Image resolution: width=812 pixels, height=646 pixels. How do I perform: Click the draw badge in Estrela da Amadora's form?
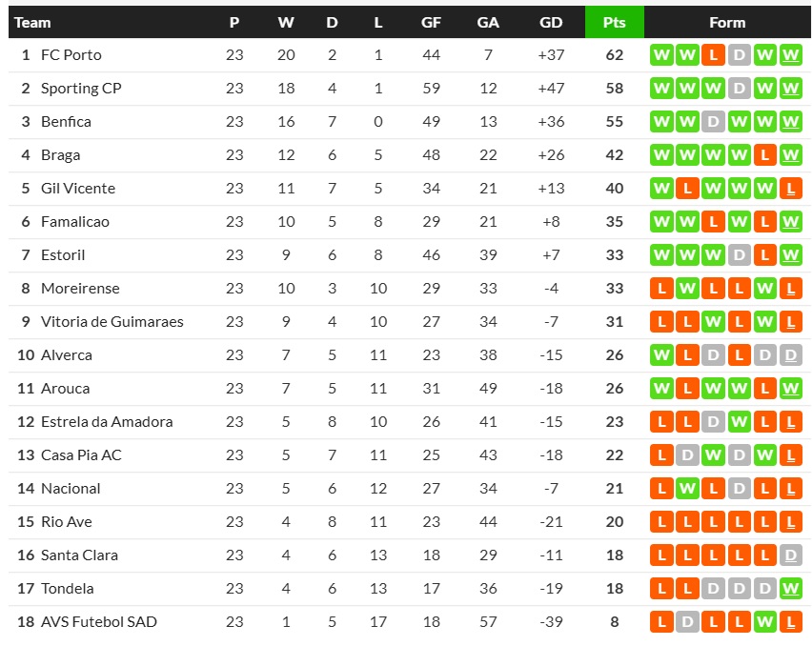pos(713,422)
